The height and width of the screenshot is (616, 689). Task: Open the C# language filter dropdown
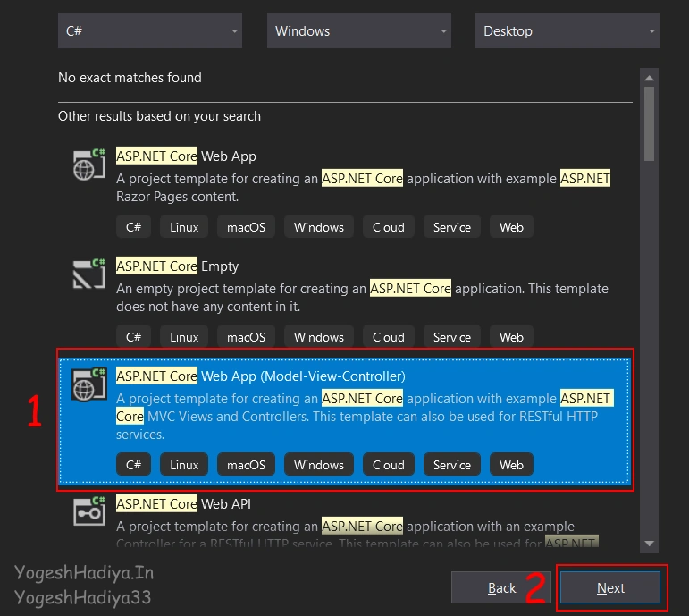150,30
